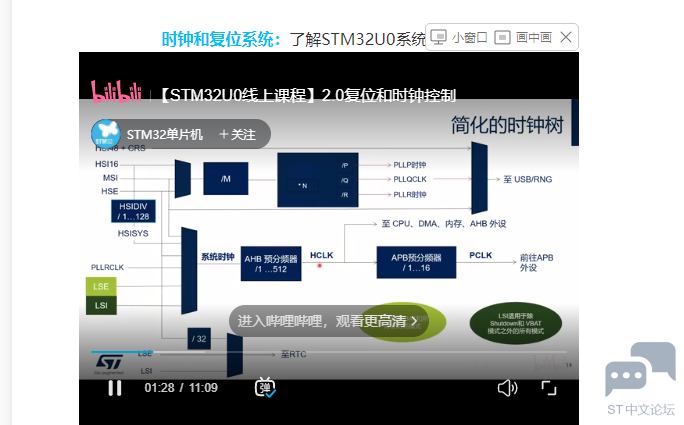Open the video title 2.0复位和时钟控制
The width and height of the screenshot is (684, 425).
pos(308,95)
